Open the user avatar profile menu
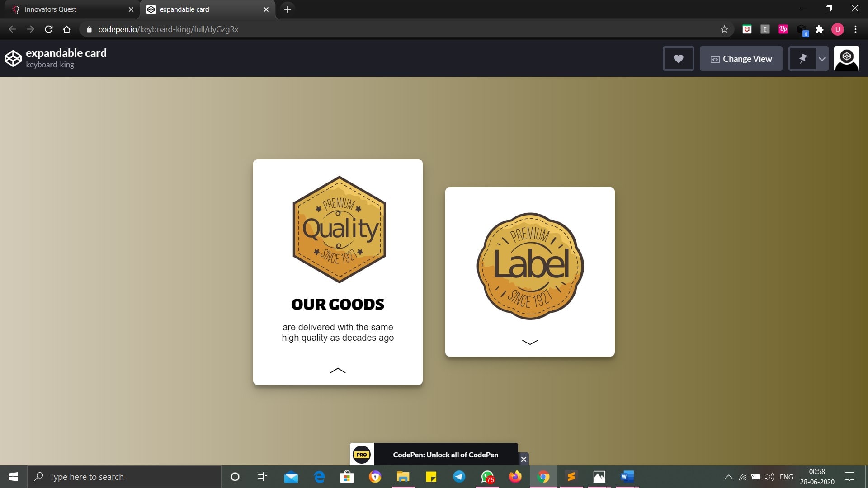This screenshot has height=488, width=868. click(x=846, y=59)
